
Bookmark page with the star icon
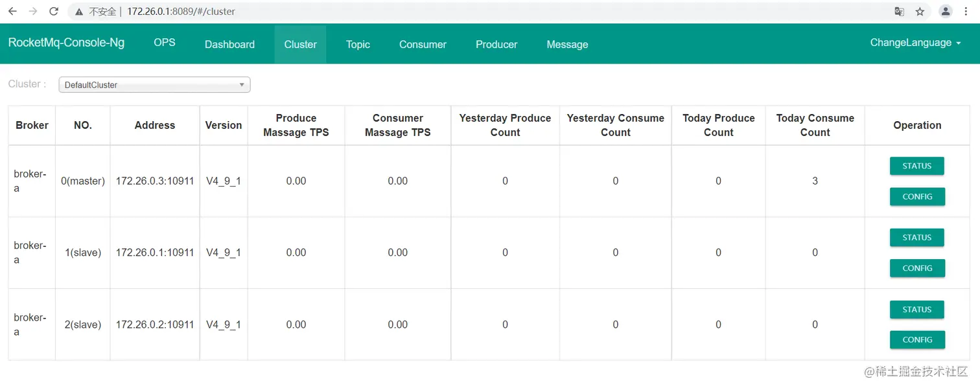tap(920, 12)
